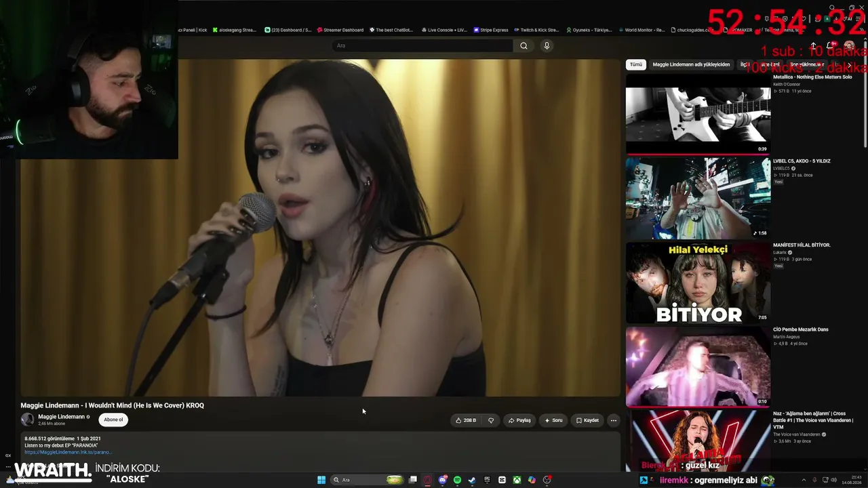868x488 pixels.
Task: Save the video with Kaydet
Action: coord(587,420)
